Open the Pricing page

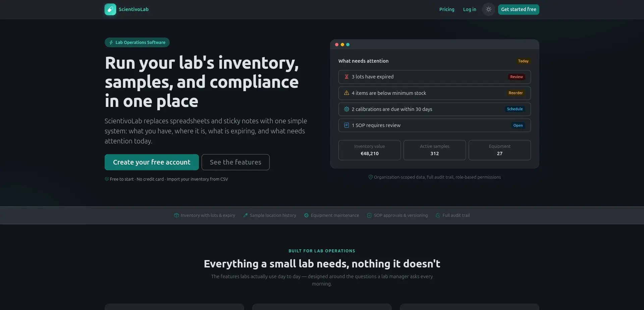447,9
